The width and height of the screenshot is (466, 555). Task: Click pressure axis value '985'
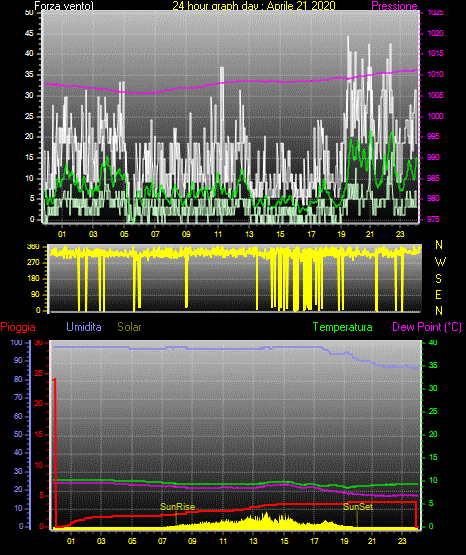[x=433, y=178]
